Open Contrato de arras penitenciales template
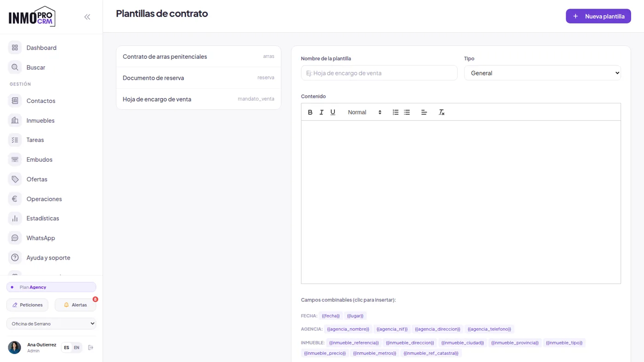 (199, 57)
